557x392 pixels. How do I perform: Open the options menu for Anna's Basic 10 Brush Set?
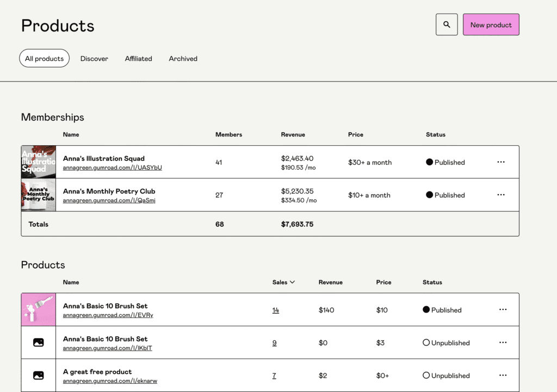(x=502, y=309)
